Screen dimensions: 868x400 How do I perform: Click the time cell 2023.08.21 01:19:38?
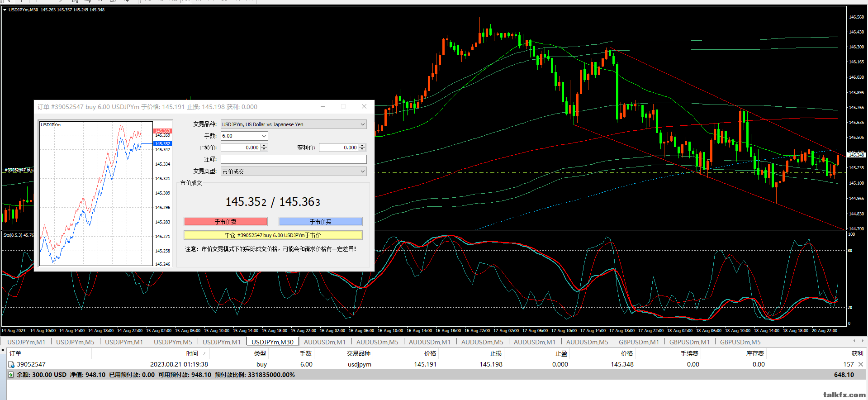coord(179,364)
